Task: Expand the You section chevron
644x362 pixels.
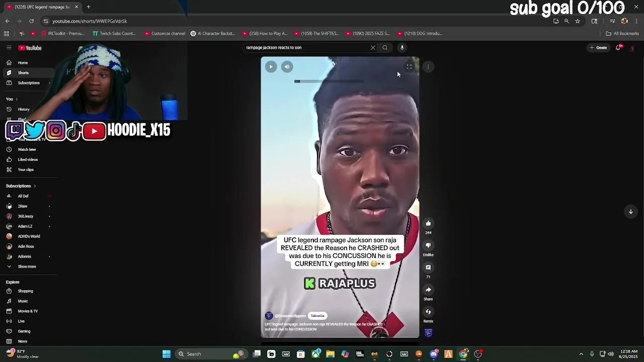Action: (x=17, y=99)
